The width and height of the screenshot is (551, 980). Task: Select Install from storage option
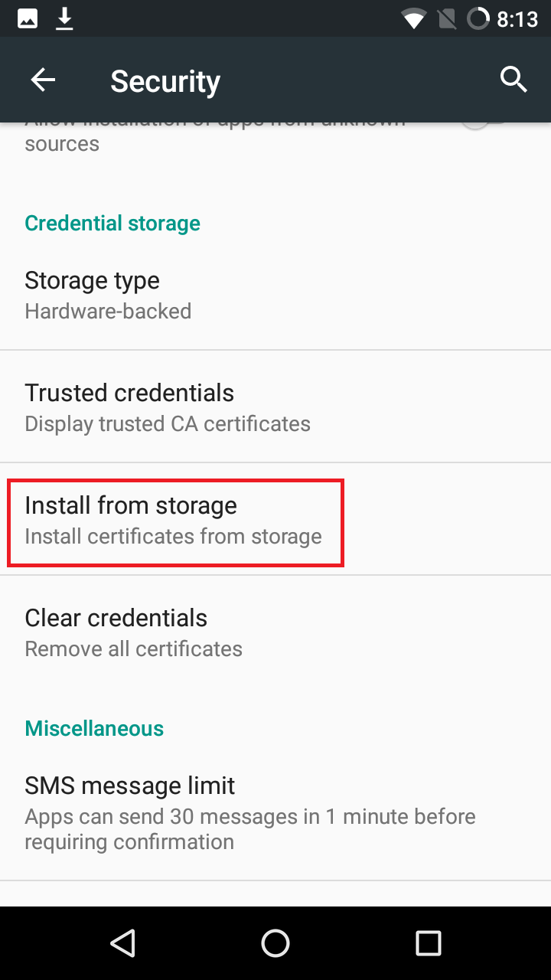pos(174,520)
